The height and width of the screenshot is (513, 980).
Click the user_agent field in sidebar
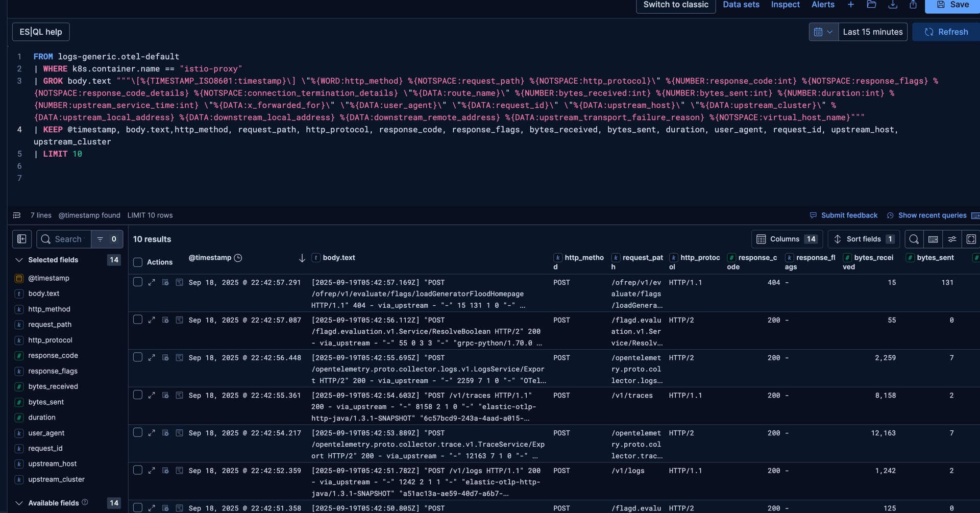(x=46, y=433)
